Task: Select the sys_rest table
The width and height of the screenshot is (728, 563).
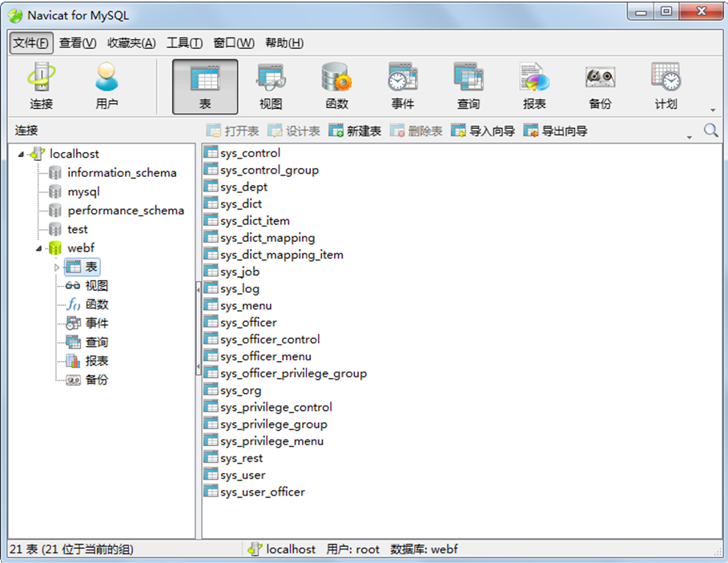Action: tap(234, 457)
